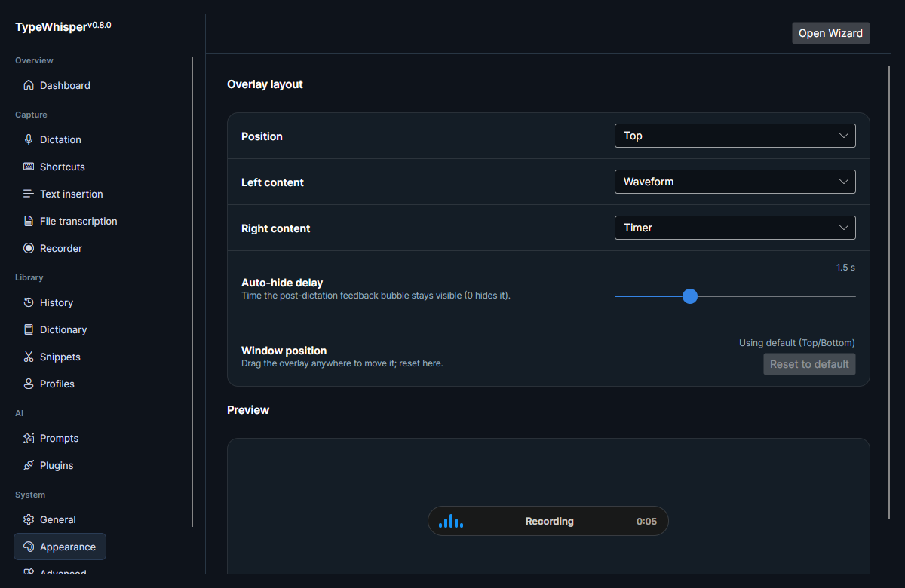Click the Shortcuts keyboard icon
This screenshot has height=588, width=905.
[x=29, y=167]
